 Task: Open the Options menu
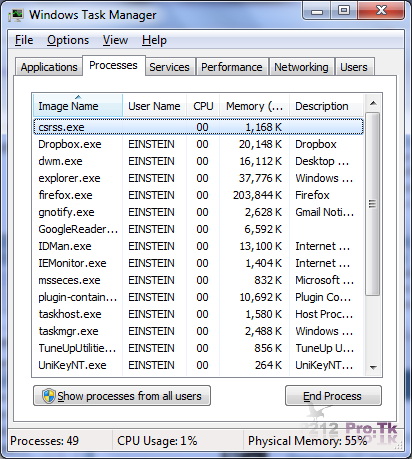[68, 40]
